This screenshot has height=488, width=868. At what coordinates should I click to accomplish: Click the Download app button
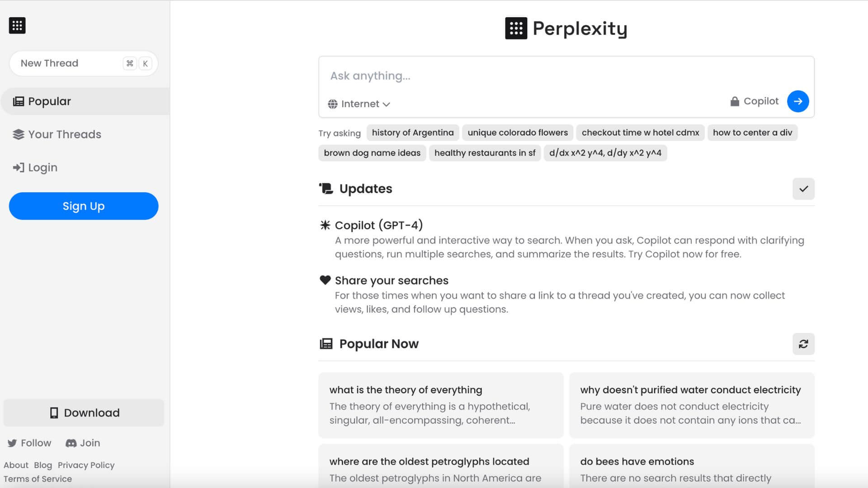click(x=84, y=413)
